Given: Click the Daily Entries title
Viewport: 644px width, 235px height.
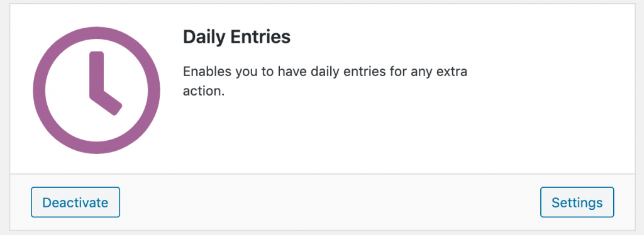Looking at the screenshot, I should coord(236,37).
